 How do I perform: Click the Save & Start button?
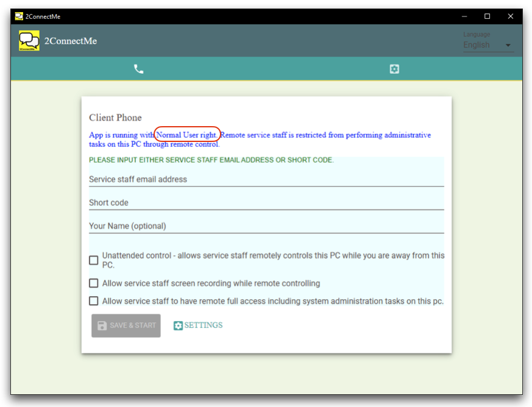126,325
